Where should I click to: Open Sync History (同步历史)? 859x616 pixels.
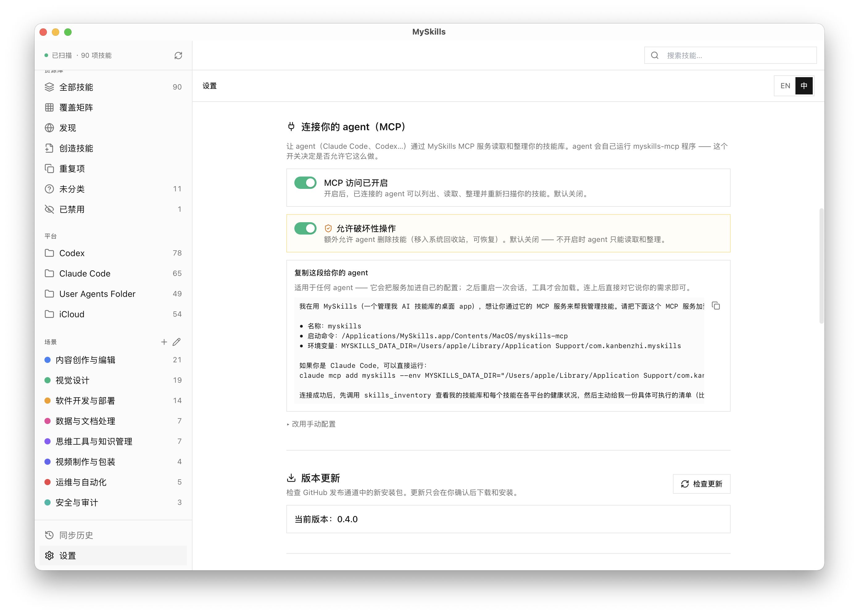(x=113, y=535)
